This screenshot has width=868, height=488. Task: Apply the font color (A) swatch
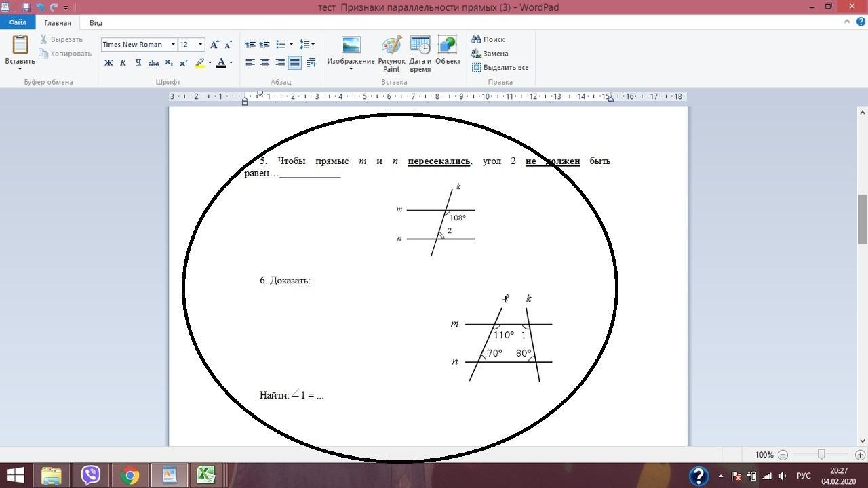point(221,63)
